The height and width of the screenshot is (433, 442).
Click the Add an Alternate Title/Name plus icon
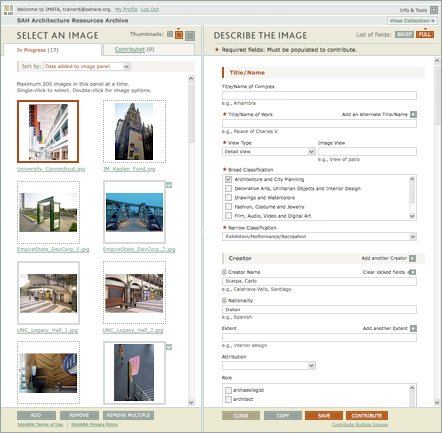click(x=413, y=115)
